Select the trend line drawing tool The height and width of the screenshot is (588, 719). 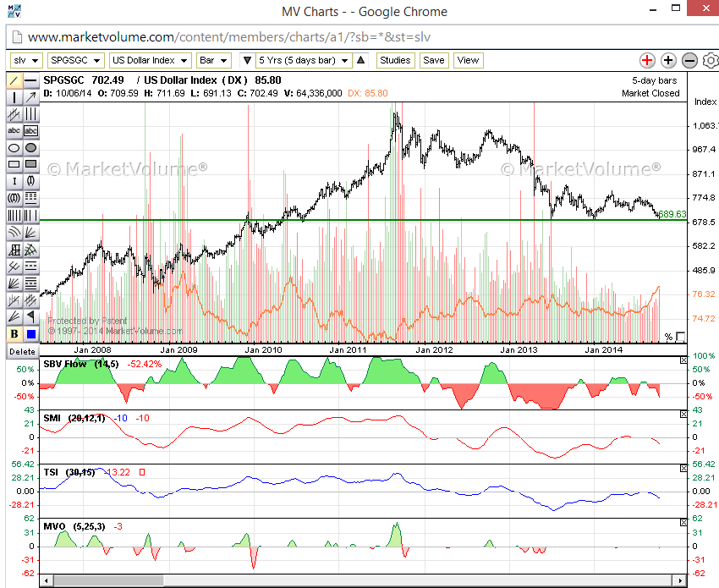point(14,81)
